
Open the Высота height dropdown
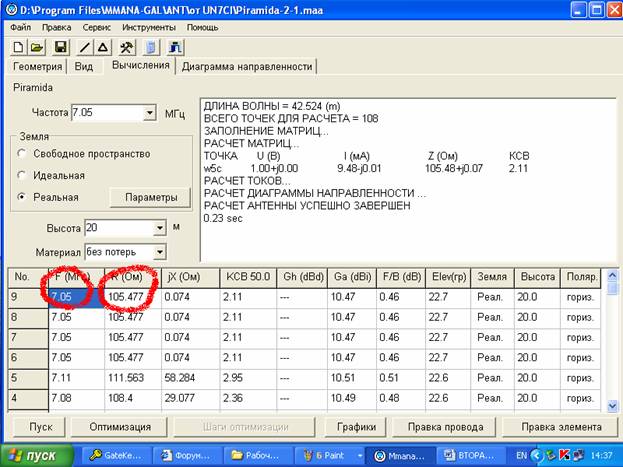158,228
